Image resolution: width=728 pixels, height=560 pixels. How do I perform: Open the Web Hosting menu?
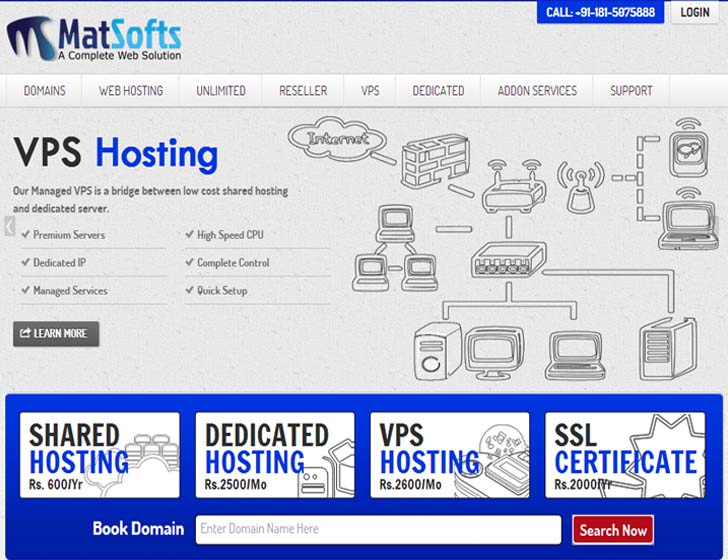131,91
